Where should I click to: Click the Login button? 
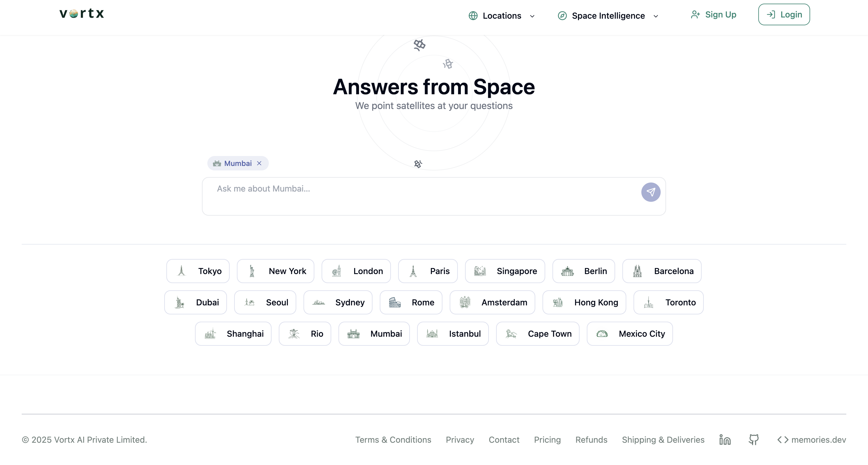[x=784, y=14]
